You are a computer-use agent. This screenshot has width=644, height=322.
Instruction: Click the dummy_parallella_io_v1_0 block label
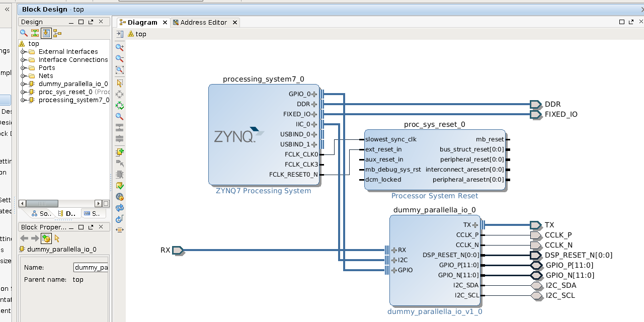click(x=435, y=311)
